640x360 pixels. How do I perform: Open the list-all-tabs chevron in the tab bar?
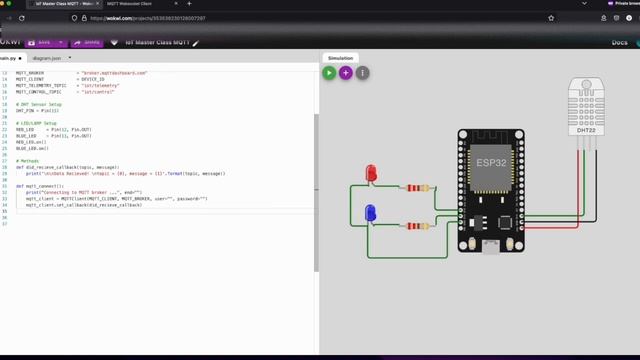(x=584, y=3)
